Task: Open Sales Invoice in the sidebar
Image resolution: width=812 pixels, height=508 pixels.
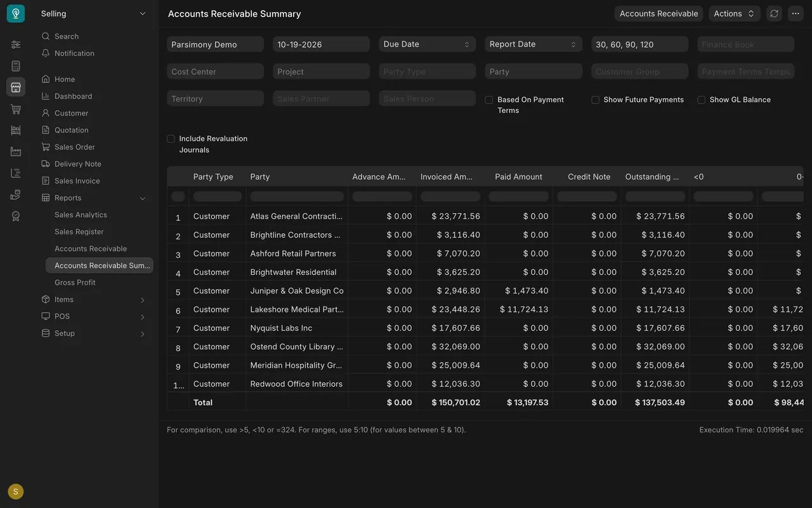Action: click(77, 181)
